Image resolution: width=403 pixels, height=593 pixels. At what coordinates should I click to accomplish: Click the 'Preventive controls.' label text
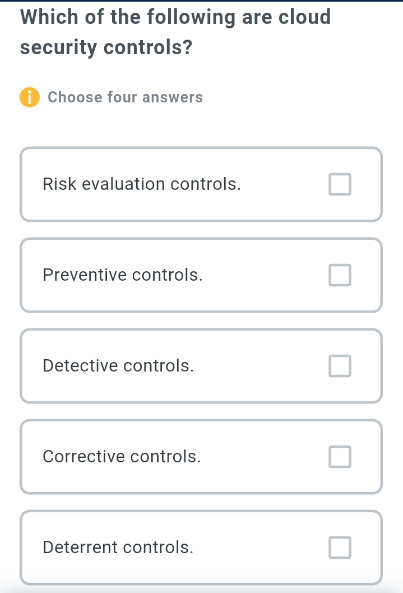(x=123, y=275)
